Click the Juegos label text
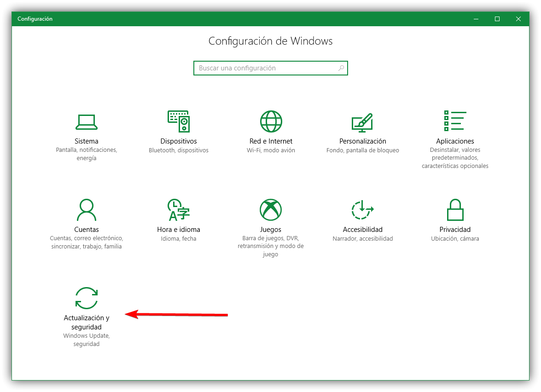Viewport: 541px width, 392px height. click(x=271, y=230)
